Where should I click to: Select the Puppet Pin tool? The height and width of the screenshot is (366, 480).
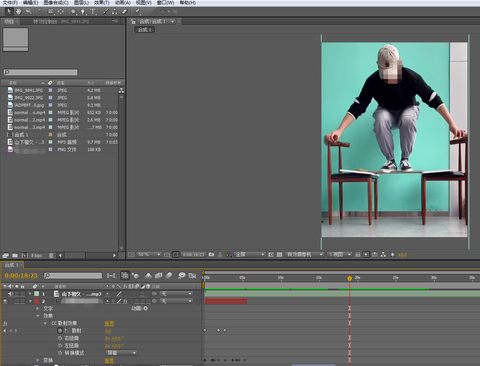137,12
